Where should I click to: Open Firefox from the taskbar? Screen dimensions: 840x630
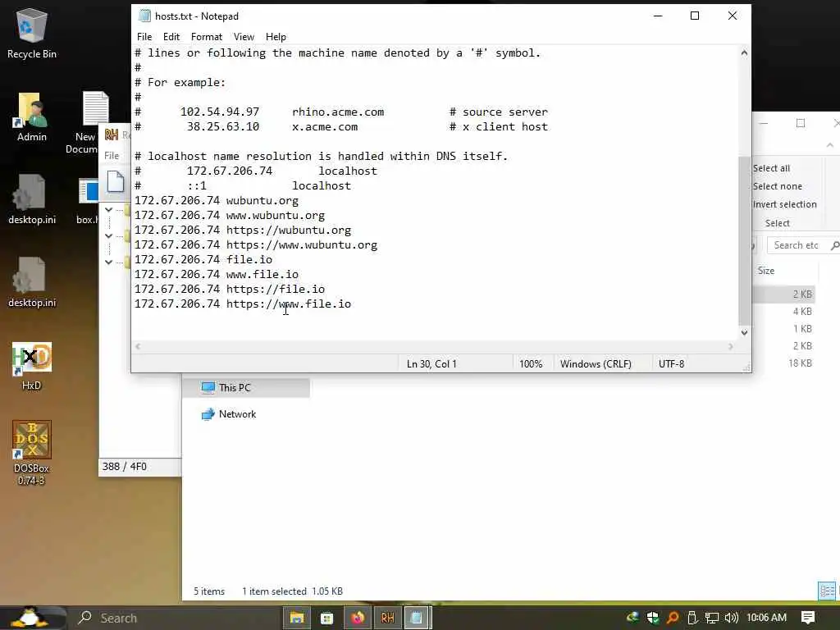(358, 618)
